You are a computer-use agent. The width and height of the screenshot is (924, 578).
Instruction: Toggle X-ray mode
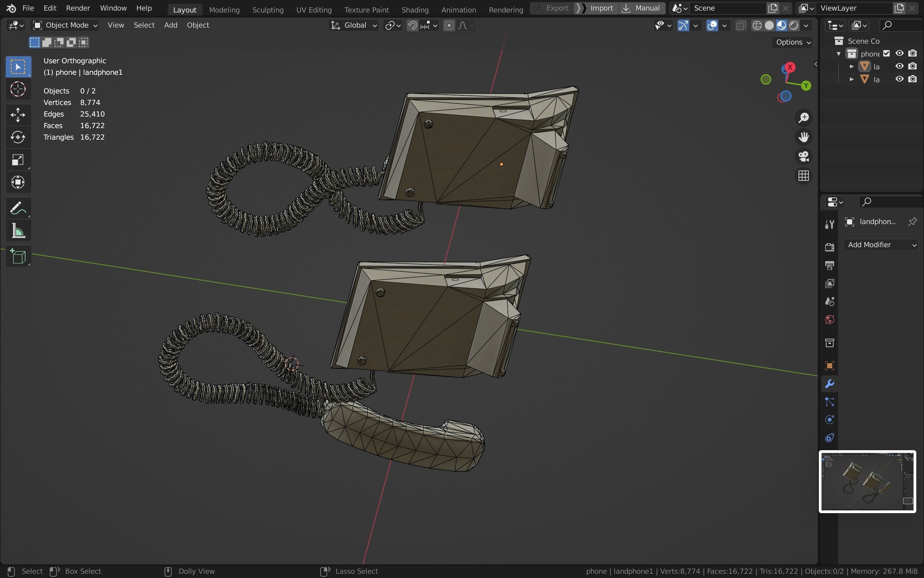tap(741, 26)
